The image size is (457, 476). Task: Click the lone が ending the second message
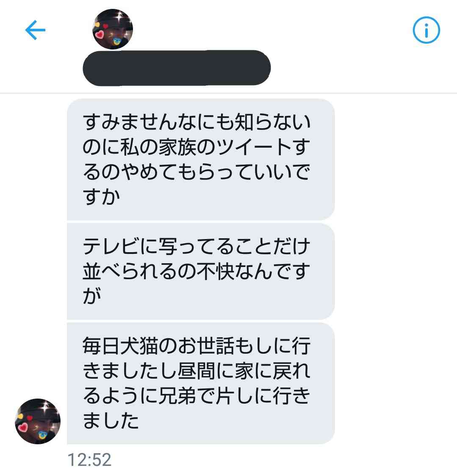[x=92, y=296]
